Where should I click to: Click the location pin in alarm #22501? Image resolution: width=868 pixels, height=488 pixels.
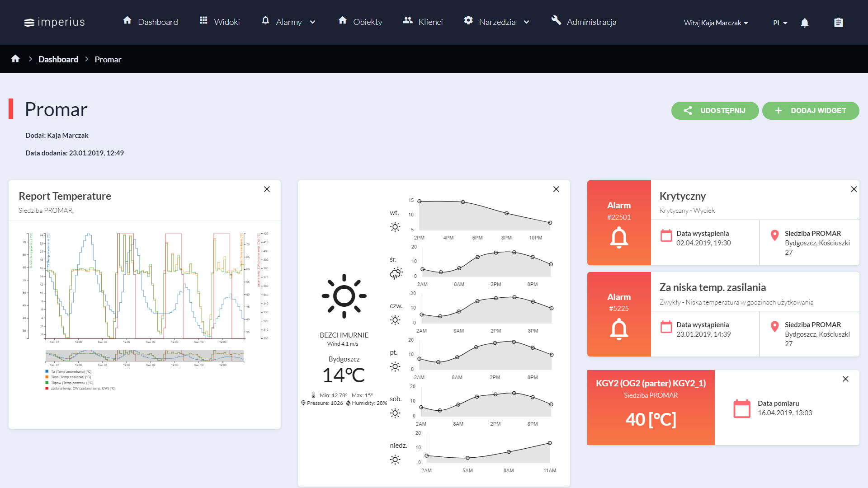tap(774, 235)
